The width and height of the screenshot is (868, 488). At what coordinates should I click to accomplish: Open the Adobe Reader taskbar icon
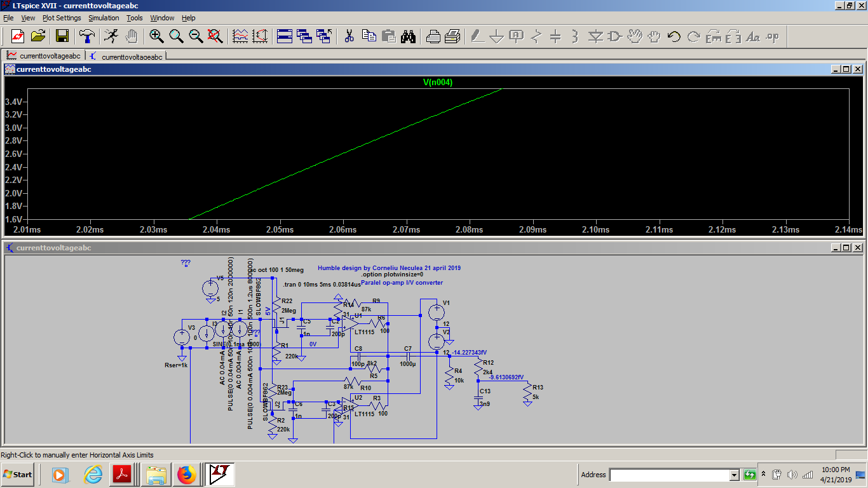(x=121, y=474)
